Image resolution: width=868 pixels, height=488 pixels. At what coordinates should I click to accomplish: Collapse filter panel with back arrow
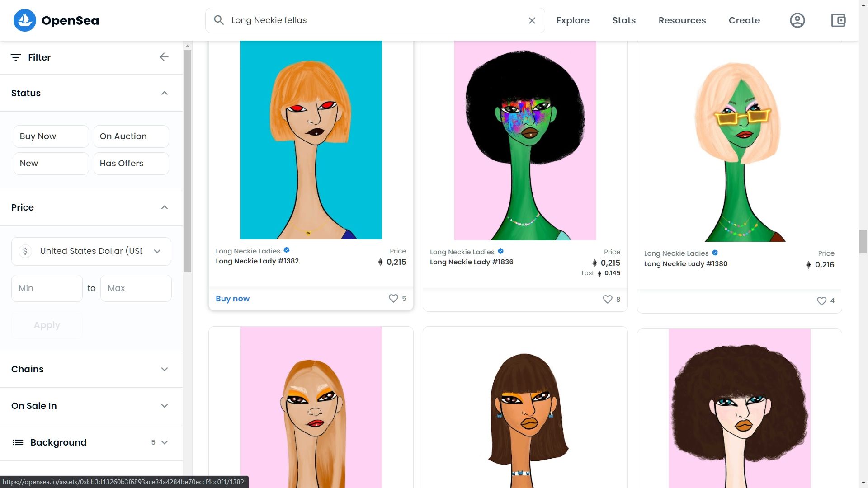click(164, 57)
